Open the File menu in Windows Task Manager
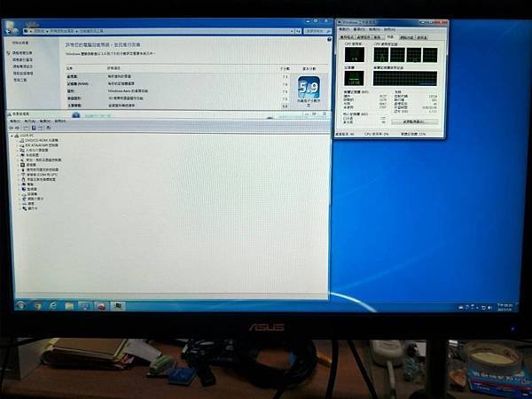Screen dimensions: 532x399 point(345,29)
